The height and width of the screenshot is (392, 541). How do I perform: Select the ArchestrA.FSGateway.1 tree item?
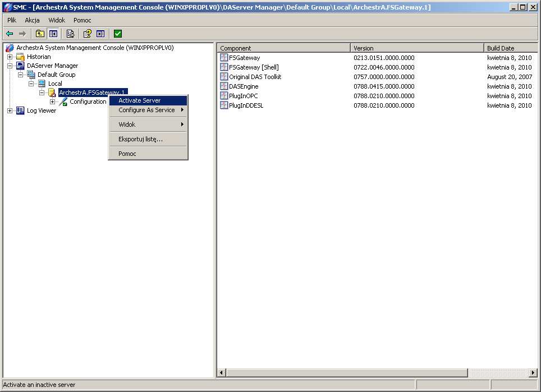pos(93,93)
